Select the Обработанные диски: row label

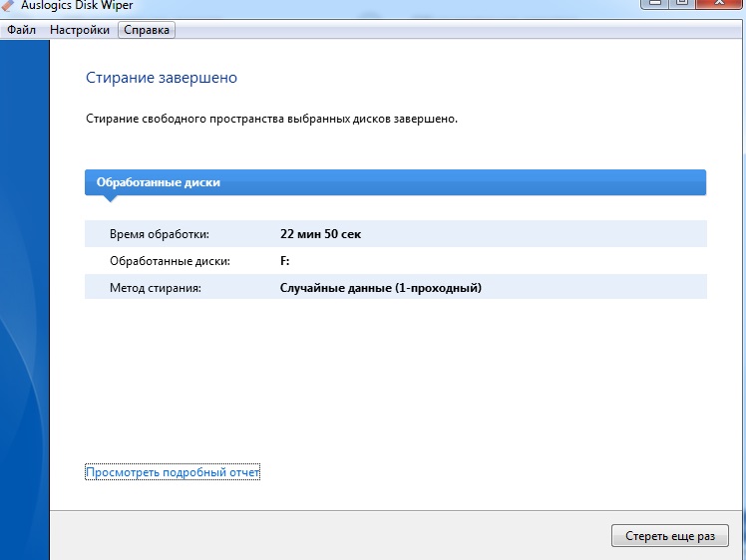pos(170,261)
